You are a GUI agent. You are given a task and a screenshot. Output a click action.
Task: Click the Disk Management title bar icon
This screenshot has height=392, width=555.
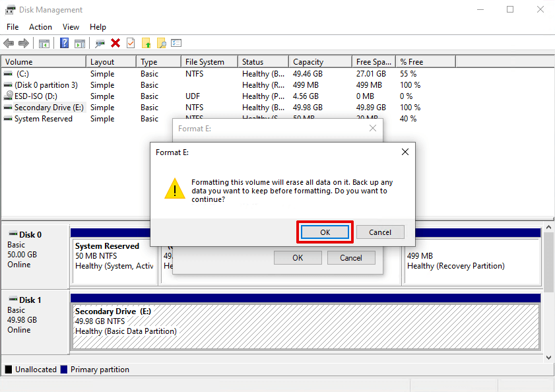click(x=10, y=9)
